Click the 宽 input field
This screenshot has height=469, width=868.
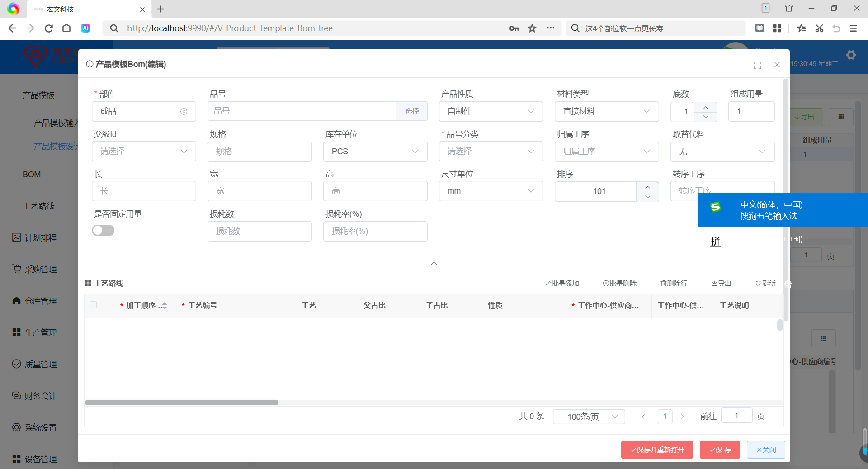[259, 191]
